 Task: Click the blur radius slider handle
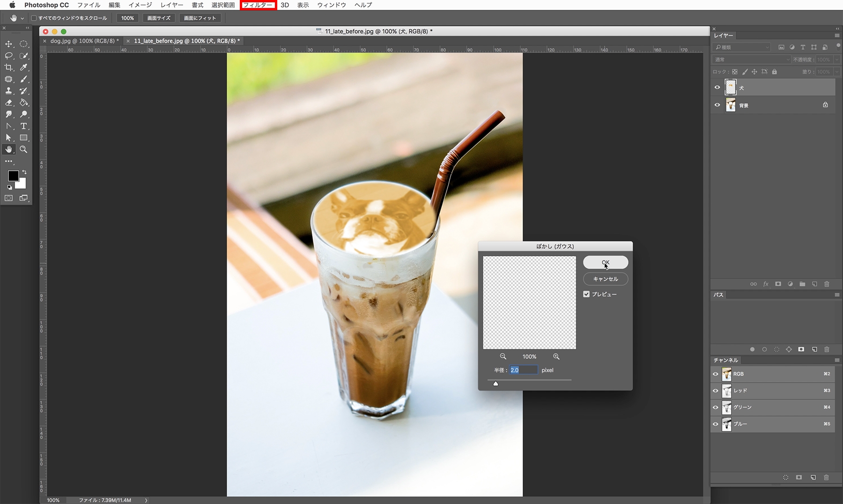click(495, 383)
